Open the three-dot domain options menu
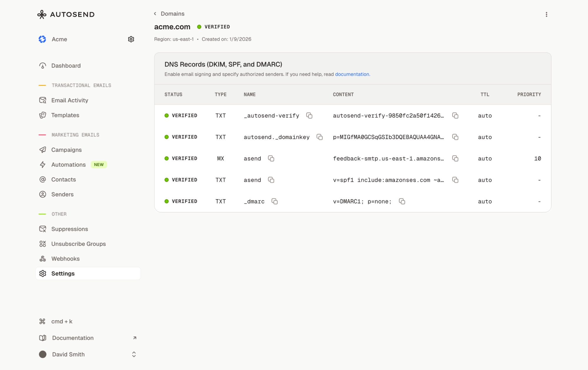 click(x=546, y=14)
